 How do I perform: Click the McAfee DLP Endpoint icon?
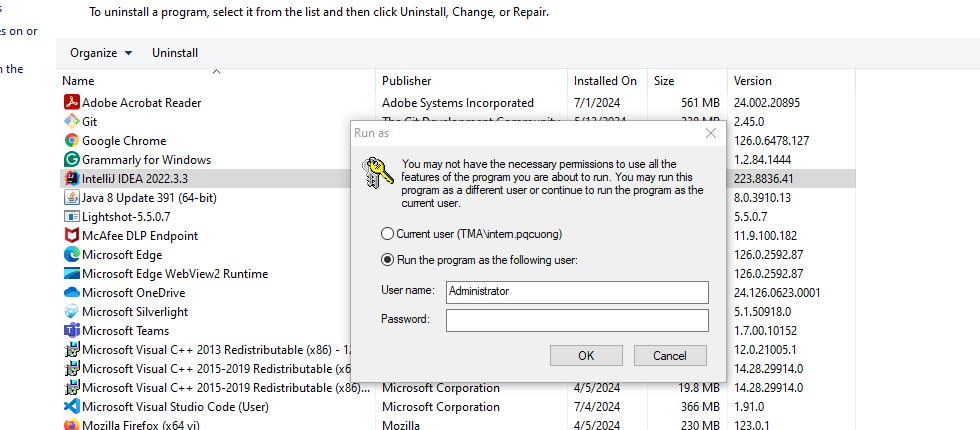(x=71, y=235)
